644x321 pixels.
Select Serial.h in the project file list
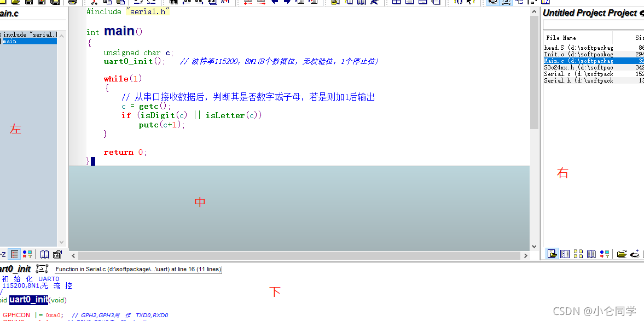click(x=578, y=80)
